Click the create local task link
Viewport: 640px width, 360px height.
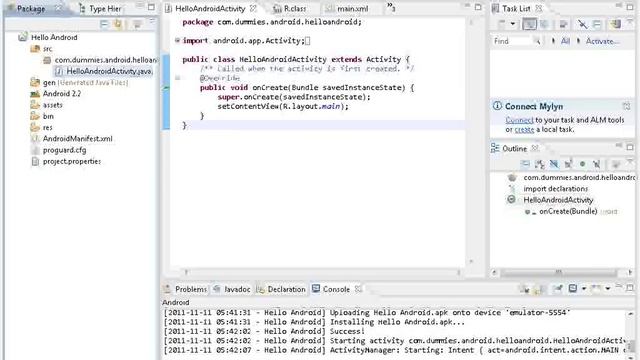pyautogui.click(x=524, y=129)
